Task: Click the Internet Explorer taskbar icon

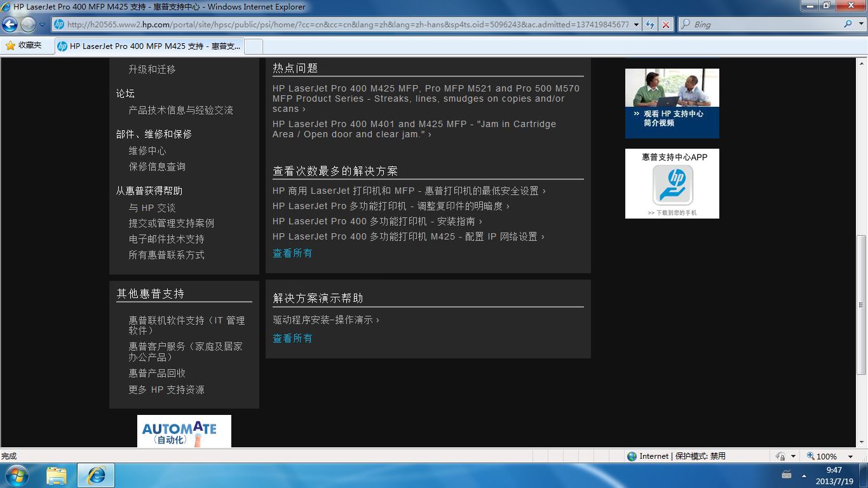Action: point(96,475)
